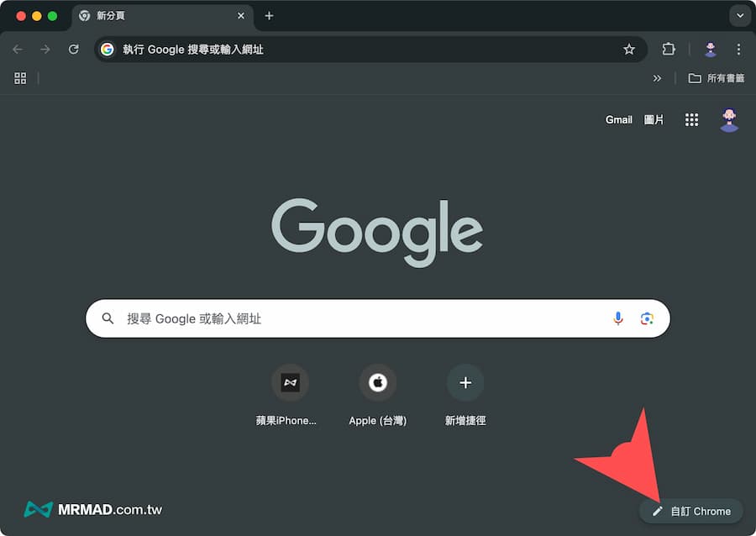
Task: Open the Google apps grid
Action: 691,120
